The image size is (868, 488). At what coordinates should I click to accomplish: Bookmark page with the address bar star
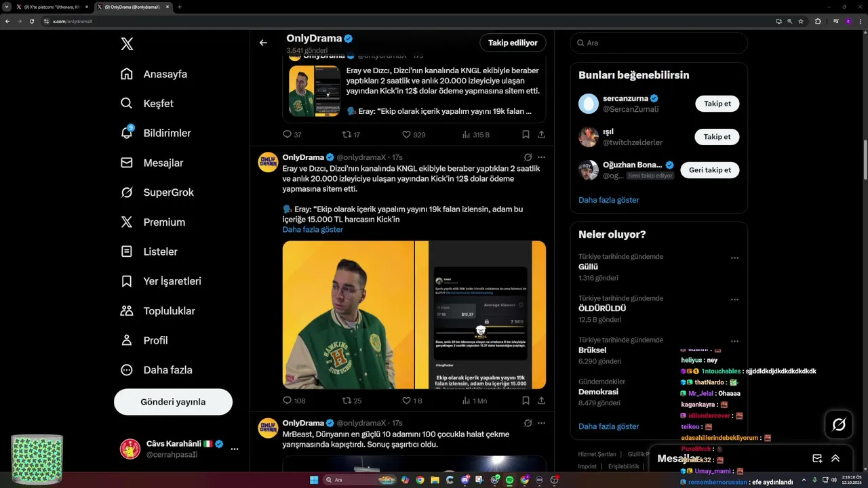pos(801,21)
